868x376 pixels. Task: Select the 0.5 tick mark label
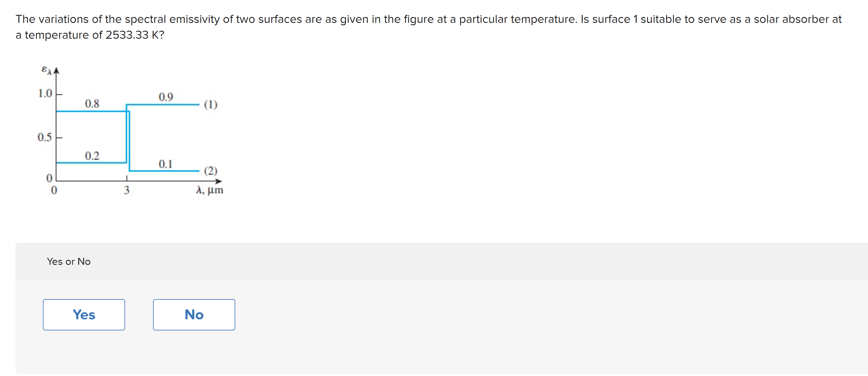coord(44,137)
